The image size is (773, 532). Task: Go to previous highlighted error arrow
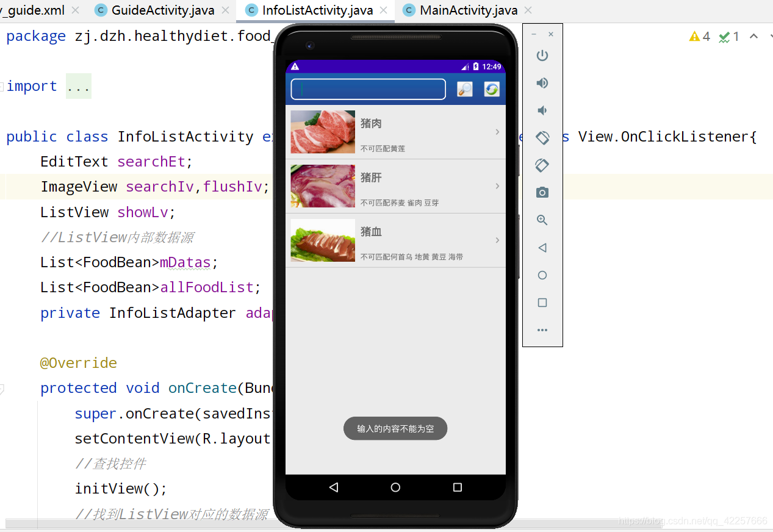click(754, 37)
